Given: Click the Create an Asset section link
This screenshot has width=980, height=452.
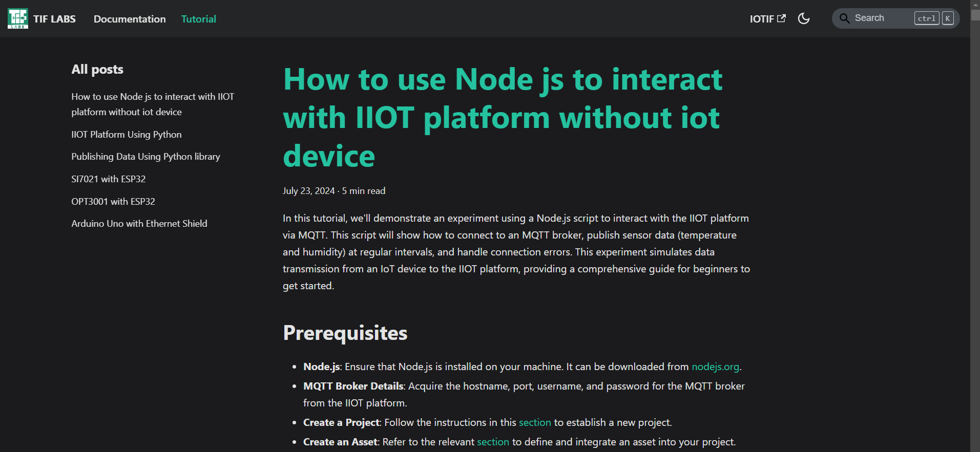Looking at the screenshot, I should point(493,442).
